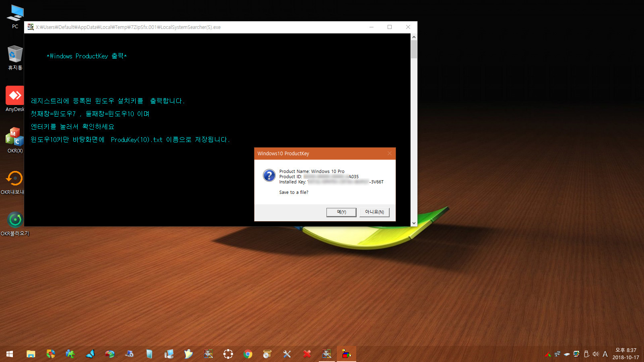The image size is (644, 362).
Task: Launch AnyDesk from the desktop
Action: click(15, 99)
